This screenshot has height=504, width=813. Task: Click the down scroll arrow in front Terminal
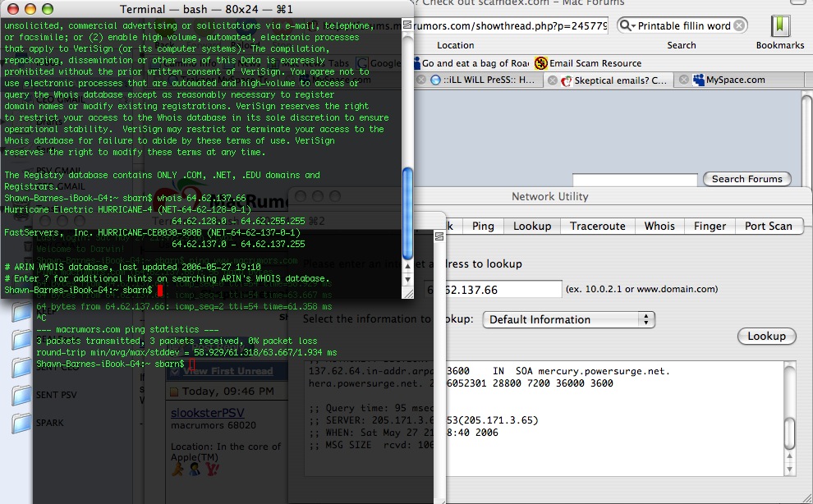click(407, 279)
